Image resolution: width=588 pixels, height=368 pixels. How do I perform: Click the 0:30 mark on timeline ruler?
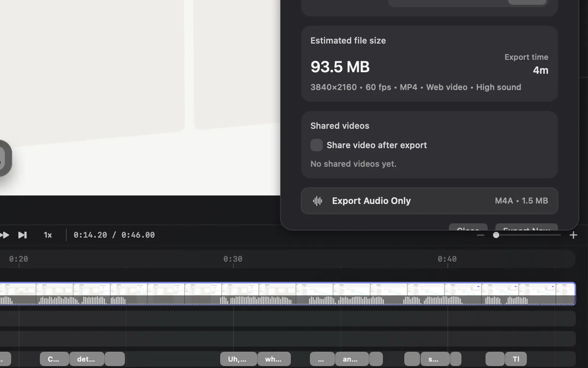point(233,259)
